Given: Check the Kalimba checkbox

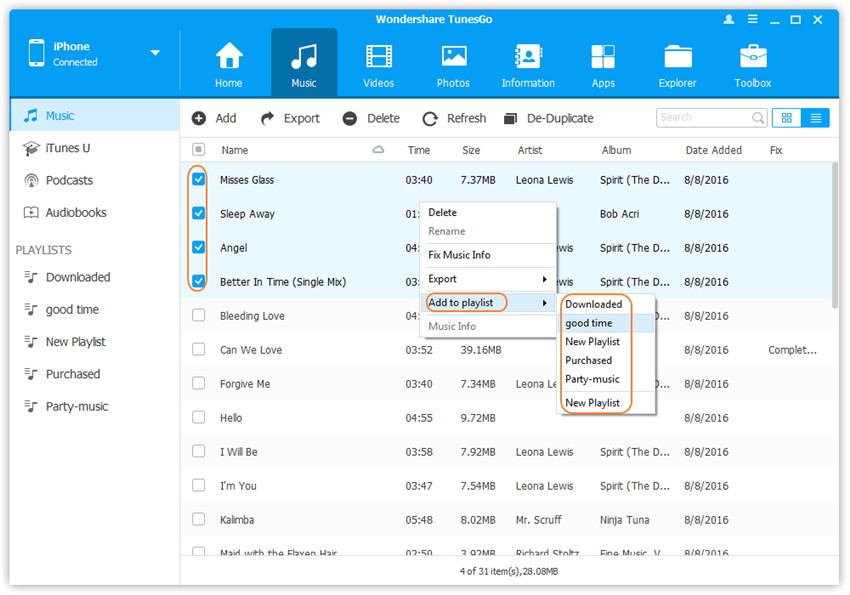Looking at the screenshot, I should pos(198,519).
